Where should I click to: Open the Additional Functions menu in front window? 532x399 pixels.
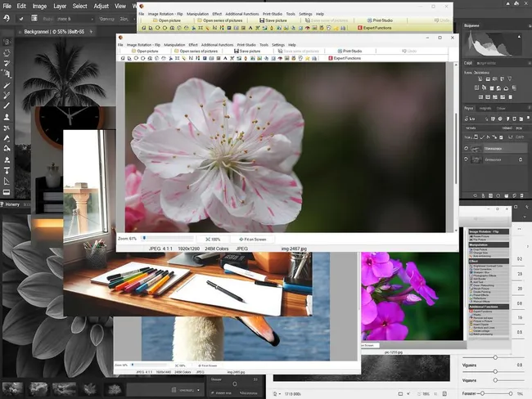(217, 44)
